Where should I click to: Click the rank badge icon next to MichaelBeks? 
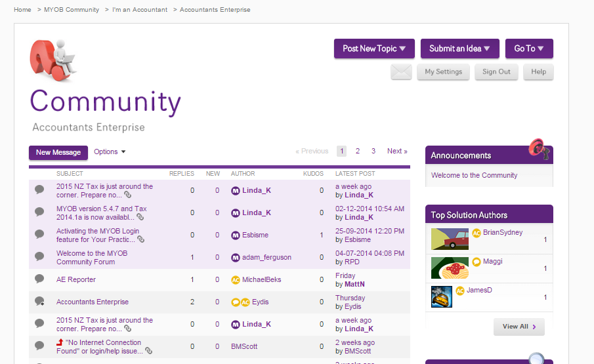coord(235,280)
